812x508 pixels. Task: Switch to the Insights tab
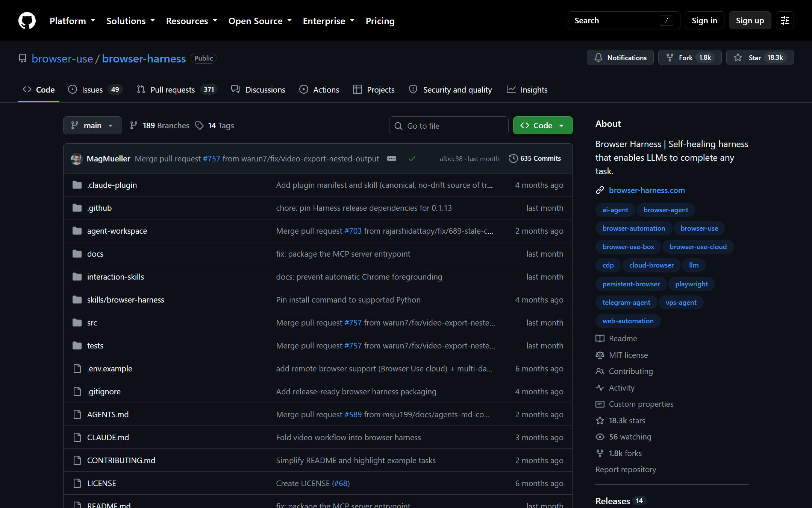[527, 90]
